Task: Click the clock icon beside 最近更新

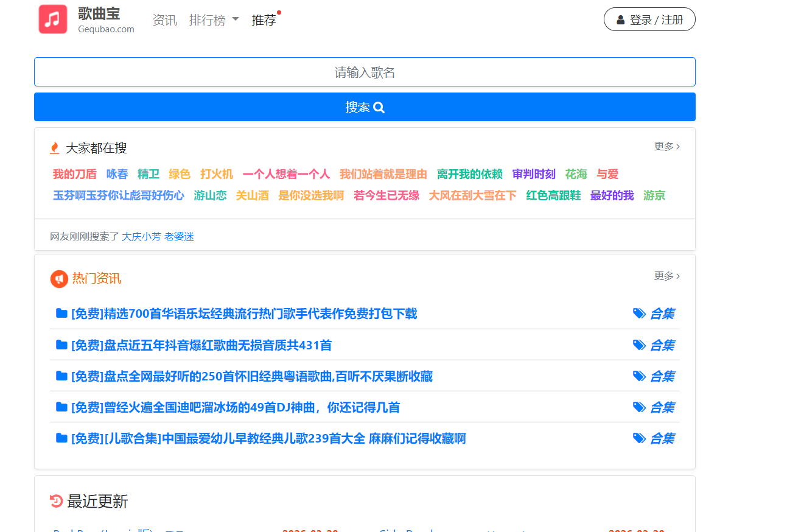Action: coord(56,501)
